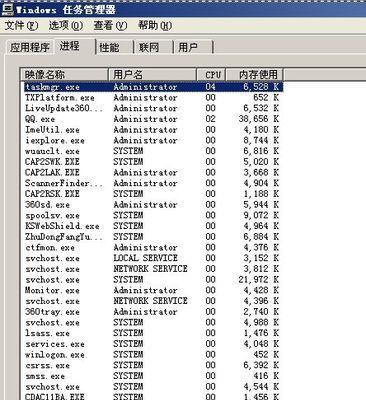366x400 pixels.
Task: Select the Monitor.exe process row
Action: pyautogui.click(x=153, y=290)
